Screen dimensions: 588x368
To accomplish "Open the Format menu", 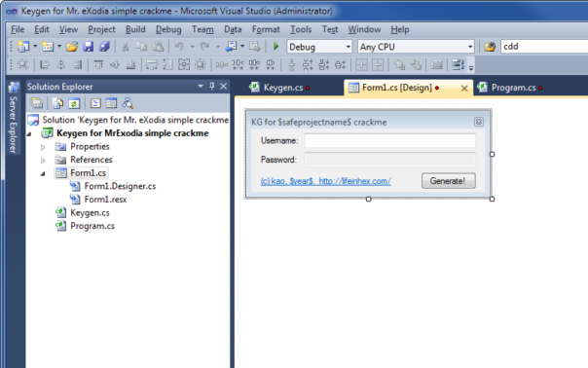I will pyautogui.click(x=266, y=29).
